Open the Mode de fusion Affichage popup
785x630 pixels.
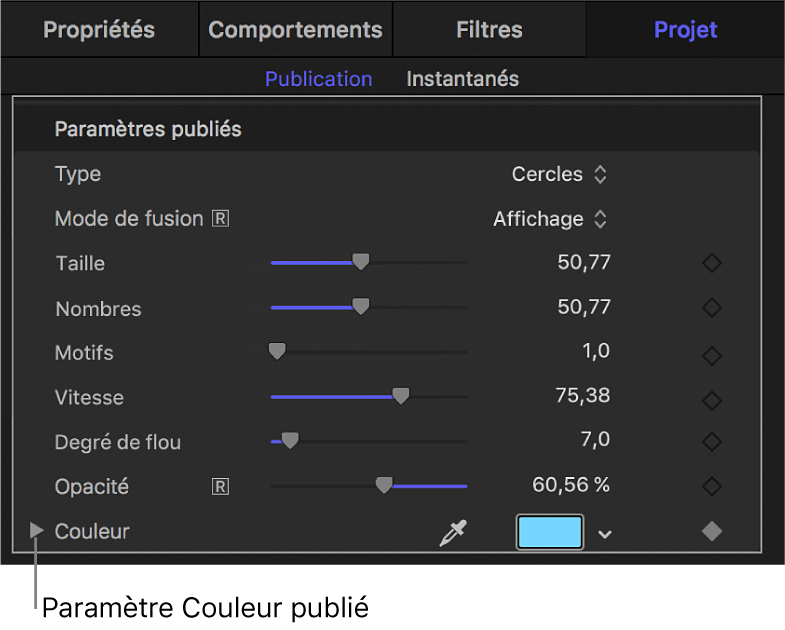pos(550,218)
